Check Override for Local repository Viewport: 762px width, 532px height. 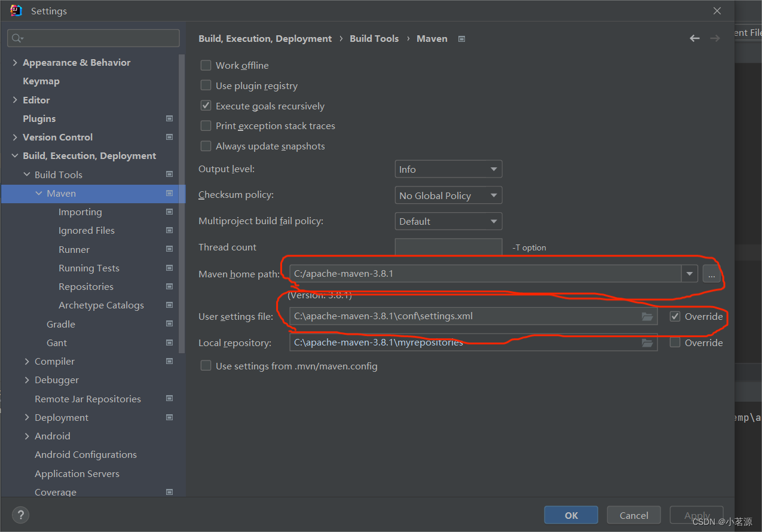(675, 343)
